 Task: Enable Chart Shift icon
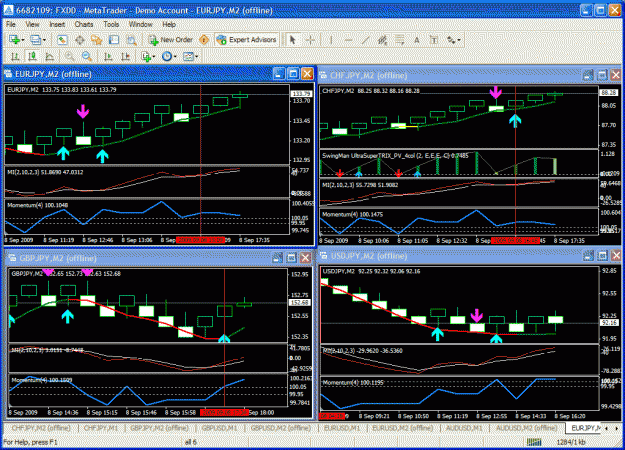point(125,57)
